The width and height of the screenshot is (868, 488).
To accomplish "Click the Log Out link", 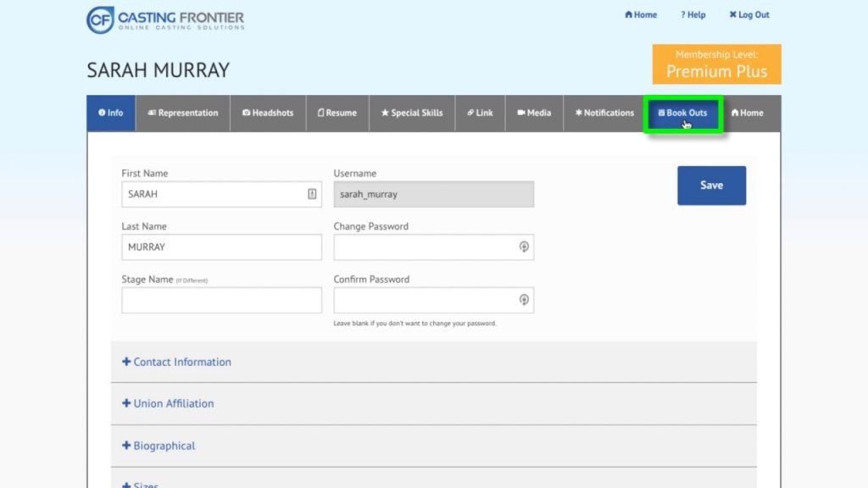I will point(749,15).
